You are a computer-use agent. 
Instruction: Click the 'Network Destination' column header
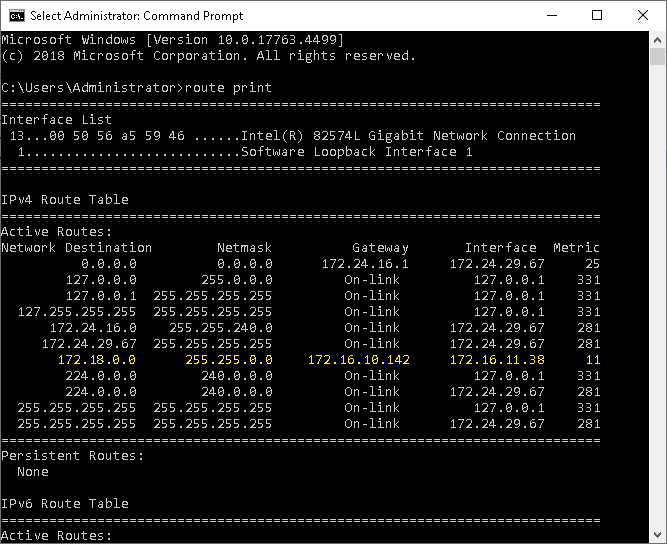coord(77,248)
